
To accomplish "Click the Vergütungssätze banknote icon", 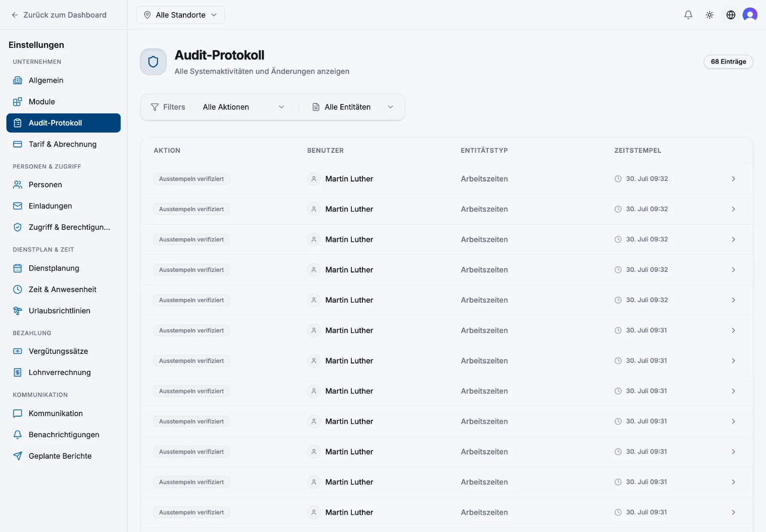I will [18, 351].
